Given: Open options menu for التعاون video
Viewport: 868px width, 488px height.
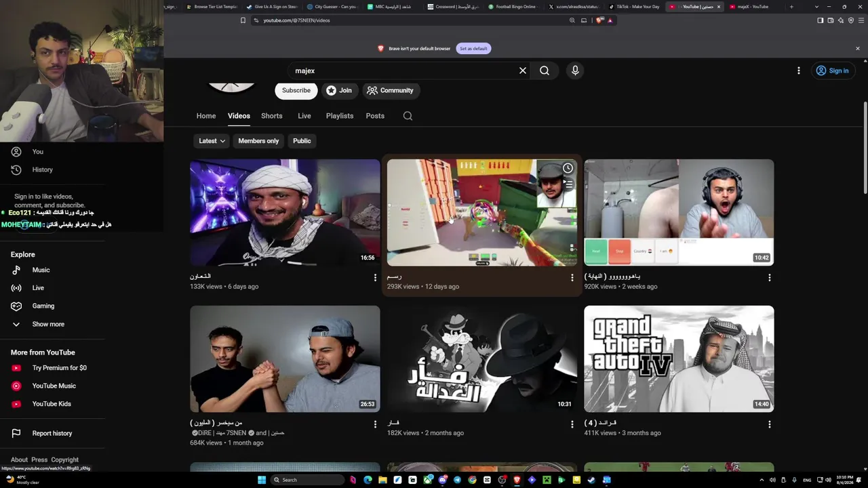Looking at the screenshot, I should [375, 277].
